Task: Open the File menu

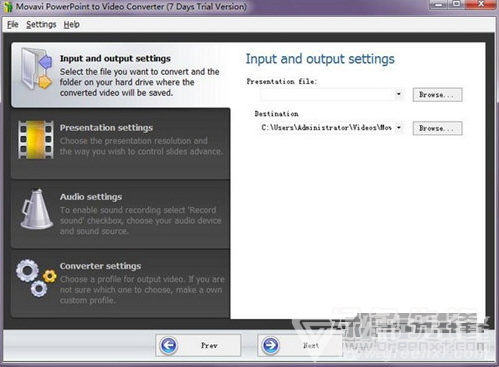Action: [13, 24]
